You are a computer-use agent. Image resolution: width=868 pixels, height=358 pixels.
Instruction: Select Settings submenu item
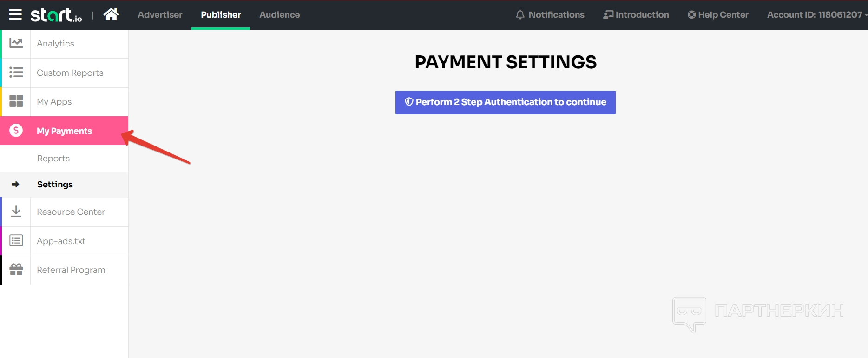point(55,185)
